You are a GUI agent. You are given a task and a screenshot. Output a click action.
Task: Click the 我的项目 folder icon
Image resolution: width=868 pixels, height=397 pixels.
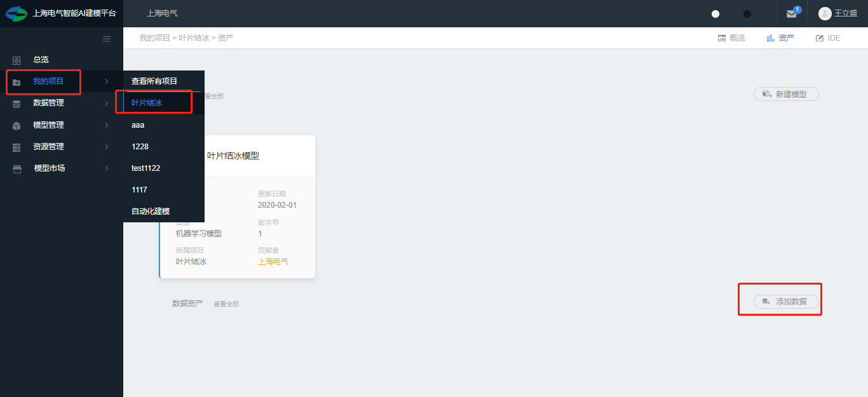(17, 82)
